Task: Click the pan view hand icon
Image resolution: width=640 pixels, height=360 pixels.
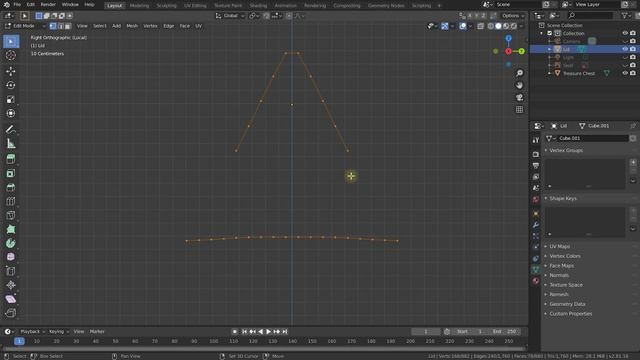Action: click(519, 85)
